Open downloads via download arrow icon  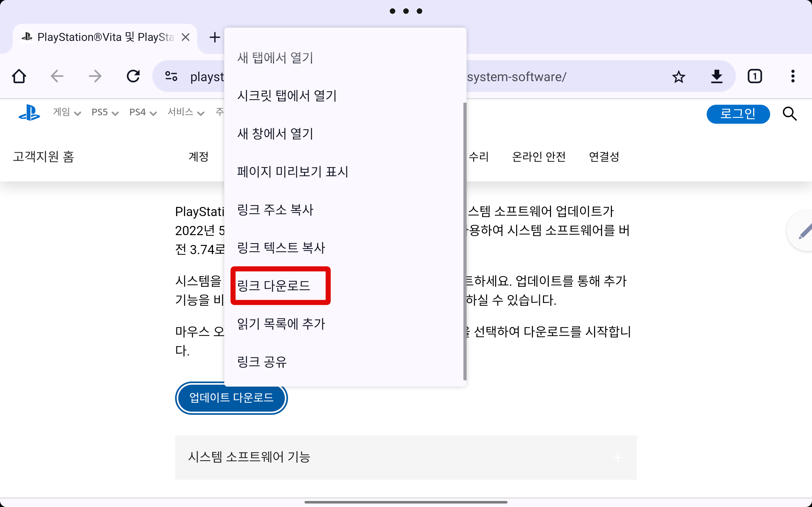717,77
